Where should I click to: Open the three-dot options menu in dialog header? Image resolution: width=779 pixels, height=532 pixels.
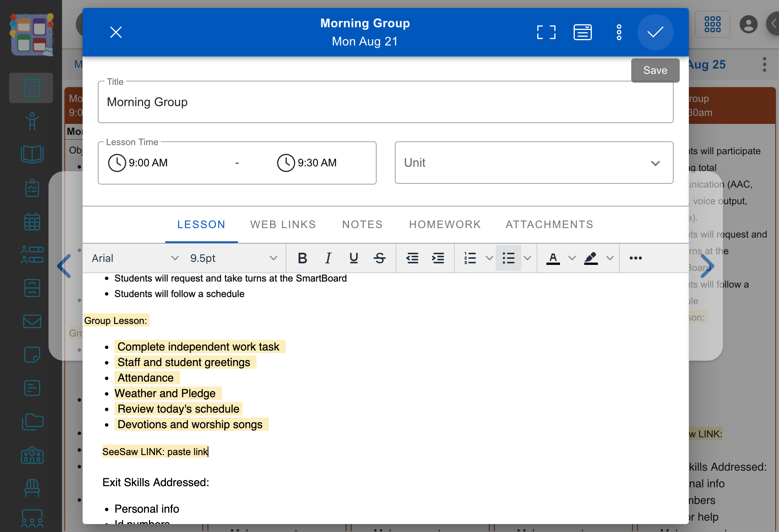(619, 32)
